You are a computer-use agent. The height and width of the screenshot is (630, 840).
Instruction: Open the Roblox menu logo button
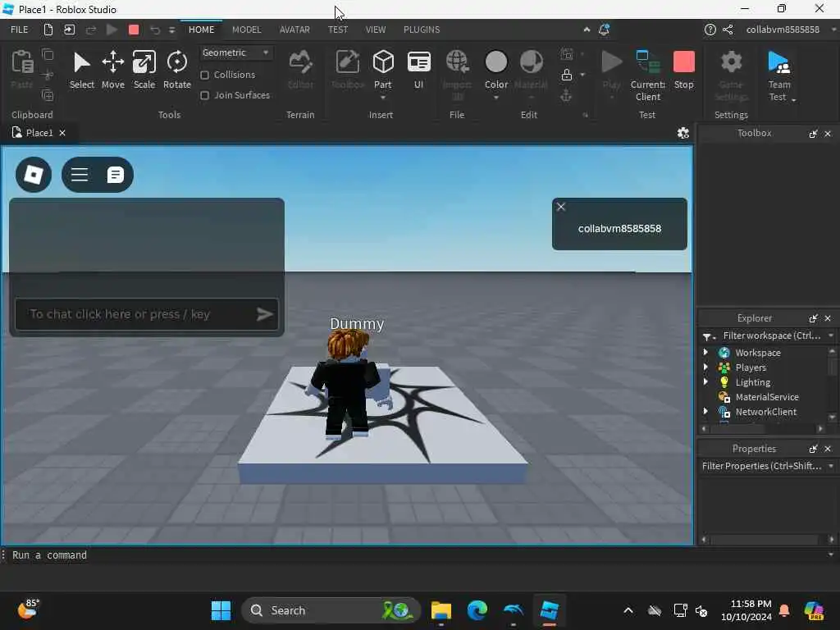(34, 175)
